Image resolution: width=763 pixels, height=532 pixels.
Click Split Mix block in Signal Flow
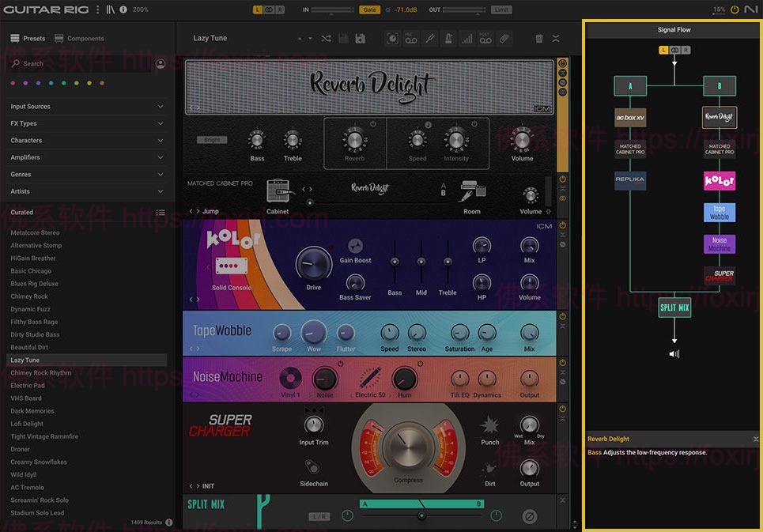coord(674,307)
